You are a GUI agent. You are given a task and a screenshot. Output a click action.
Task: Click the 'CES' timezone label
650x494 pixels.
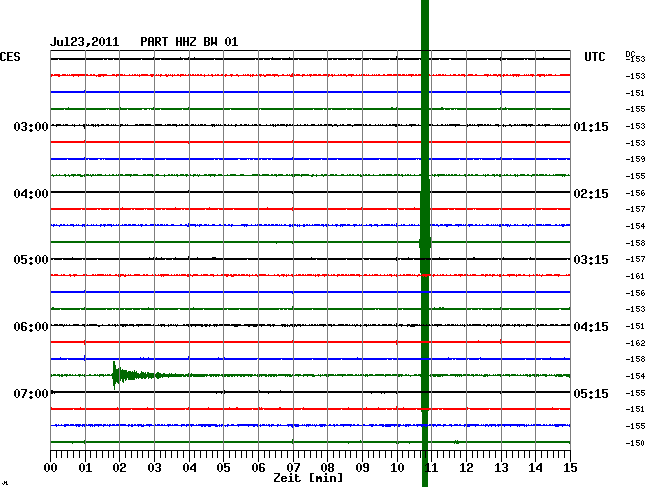point(10,58)
